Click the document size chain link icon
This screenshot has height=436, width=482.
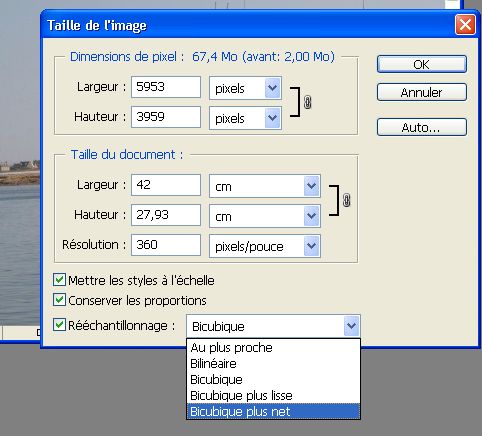(x=346, y=200)
